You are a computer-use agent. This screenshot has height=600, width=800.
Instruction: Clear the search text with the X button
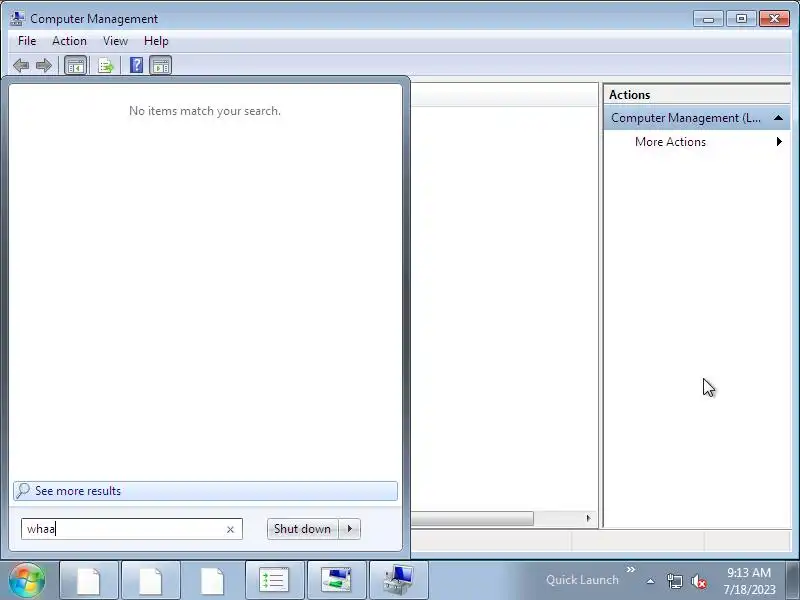coord(230,530)
